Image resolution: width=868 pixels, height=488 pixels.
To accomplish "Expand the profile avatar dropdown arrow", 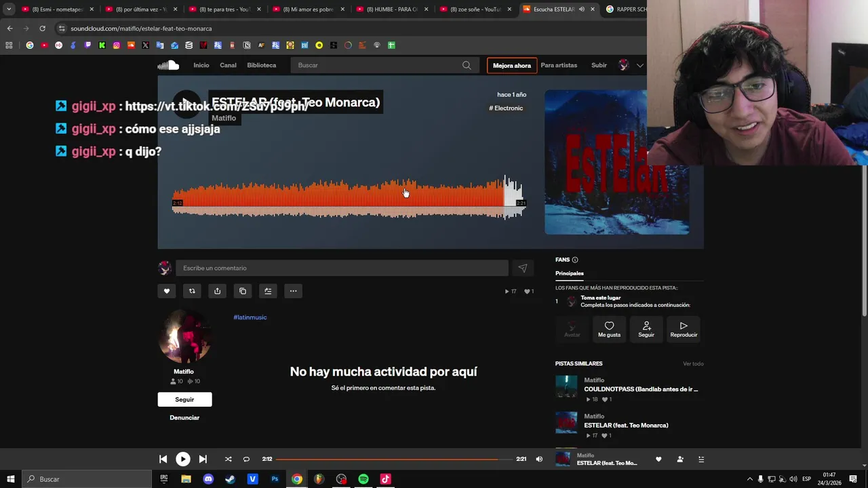I will pyautogui.click(x=639, y=65).
